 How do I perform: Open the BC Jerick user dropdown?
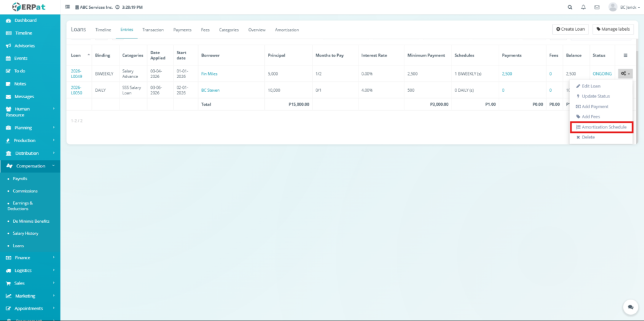click(x=623, y=7)
